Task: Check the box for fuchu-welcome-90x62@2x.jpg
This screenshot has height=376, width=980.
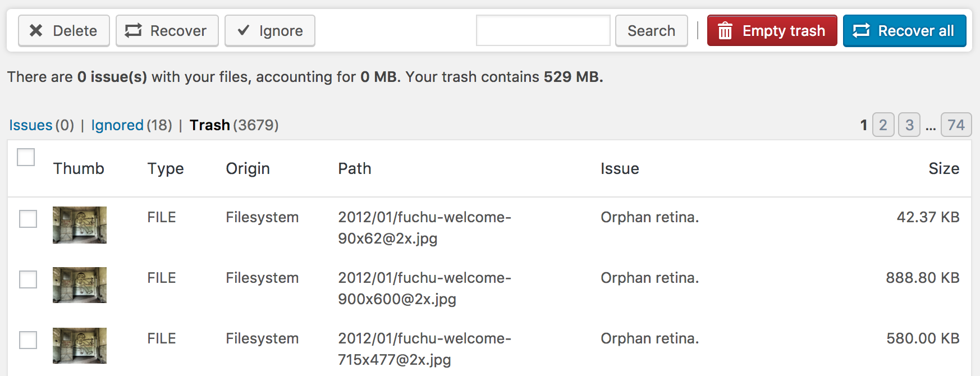Action: pyautogui.click(x=28, y=219)
